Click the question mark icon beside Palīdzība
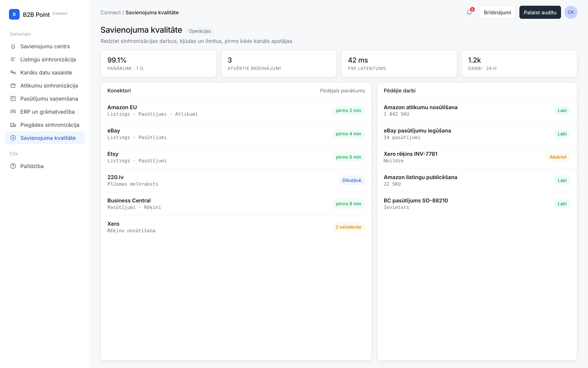588x368 pixels. click(x=13, y=166)
